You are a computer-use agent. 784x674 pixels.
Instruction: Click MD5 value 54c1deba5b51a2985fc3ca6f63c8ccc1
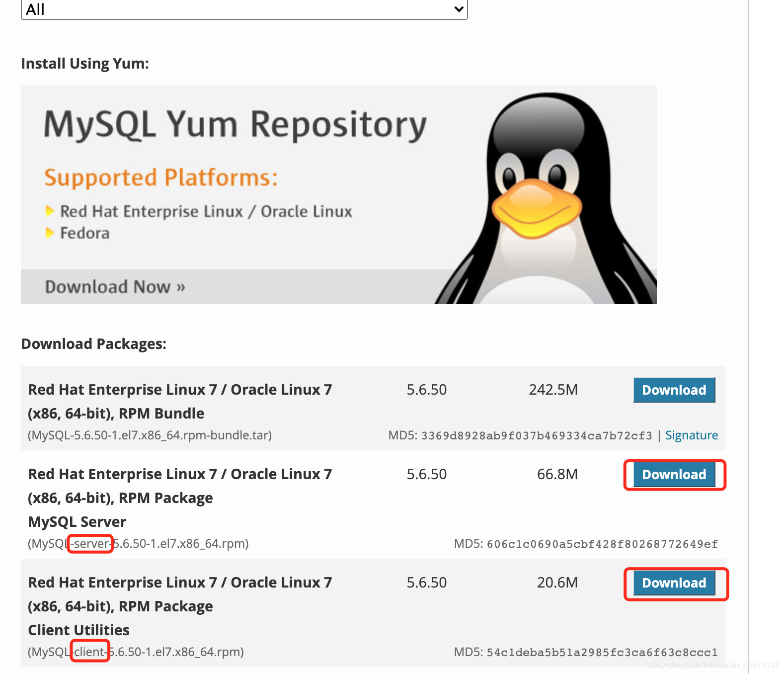[x=602, y=653]
